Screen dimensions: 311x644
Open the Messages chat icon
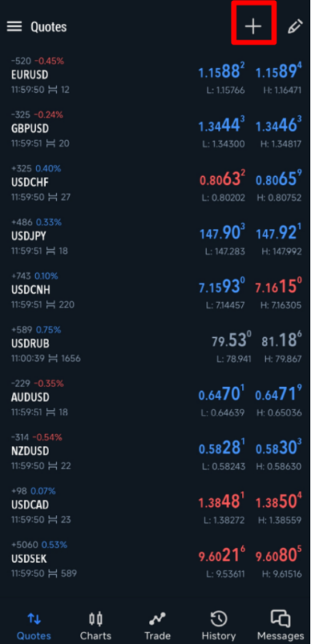point(280,619)
